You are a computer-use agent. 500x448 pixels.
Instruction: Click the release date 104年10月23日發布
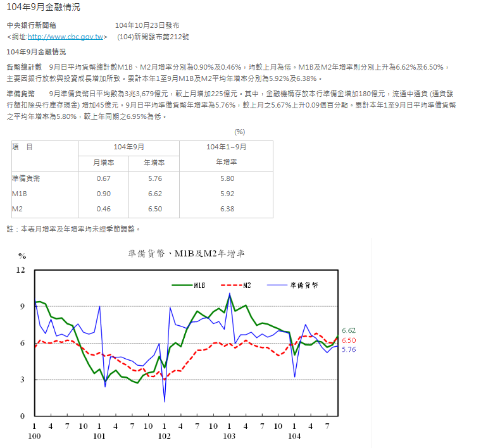(x=147, y=25)
